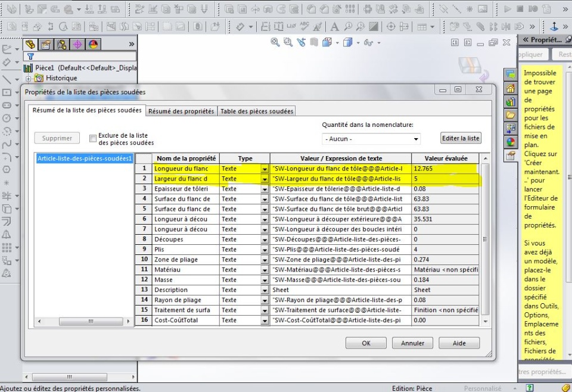572x392 pixels.
Task: Expand the feature tree panel tabs chevron
Action: [x=132, y=44]
